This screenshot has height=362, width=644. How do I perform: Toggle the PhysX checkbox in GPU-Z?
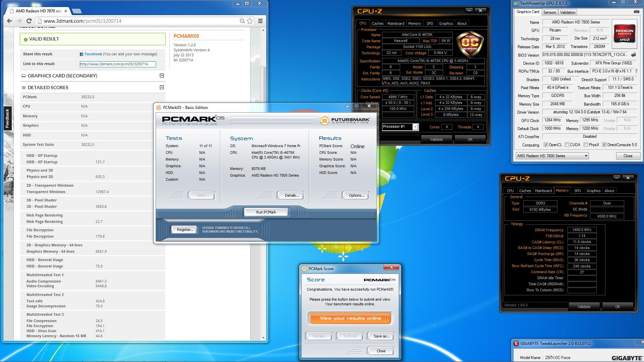pos(586,145)
